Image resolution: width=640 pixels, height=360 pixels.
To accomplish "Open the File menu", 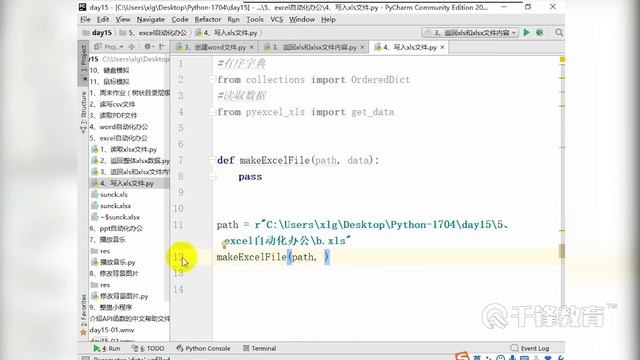I will (x=85, y=19).
